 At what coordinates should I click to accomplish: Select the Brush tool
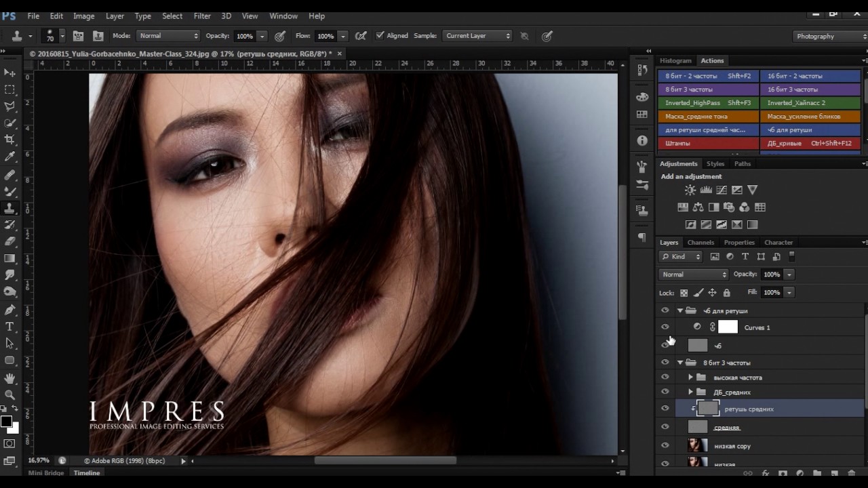(9, 192)
